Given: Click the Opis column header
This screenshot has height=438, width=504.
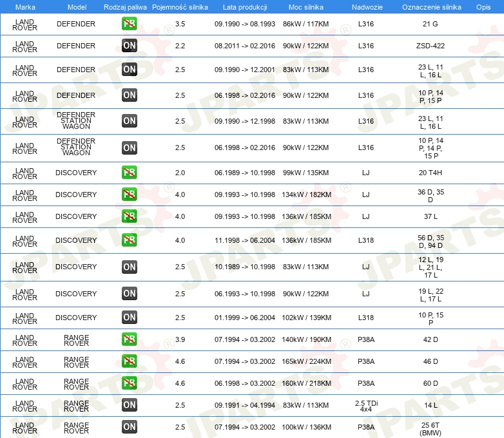Looking at the screenshot, I should [x=483, y=6].
